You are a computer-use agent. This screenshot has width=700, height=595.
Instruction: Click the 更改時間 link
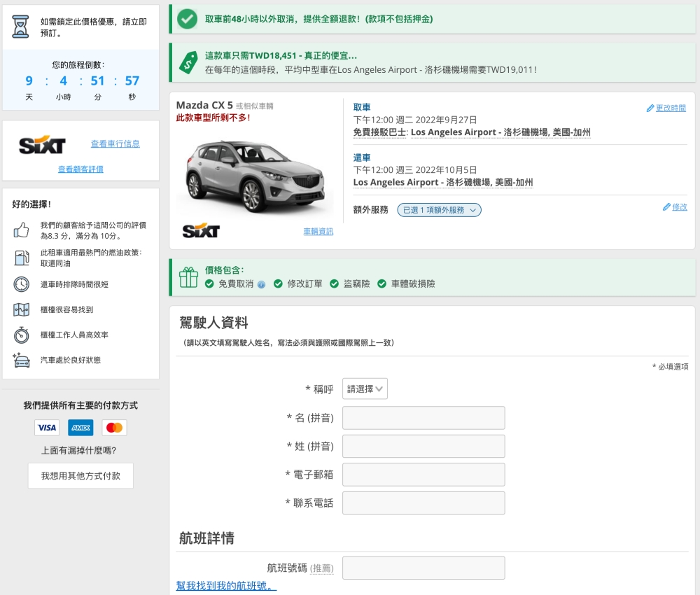[x=671, y=108]
